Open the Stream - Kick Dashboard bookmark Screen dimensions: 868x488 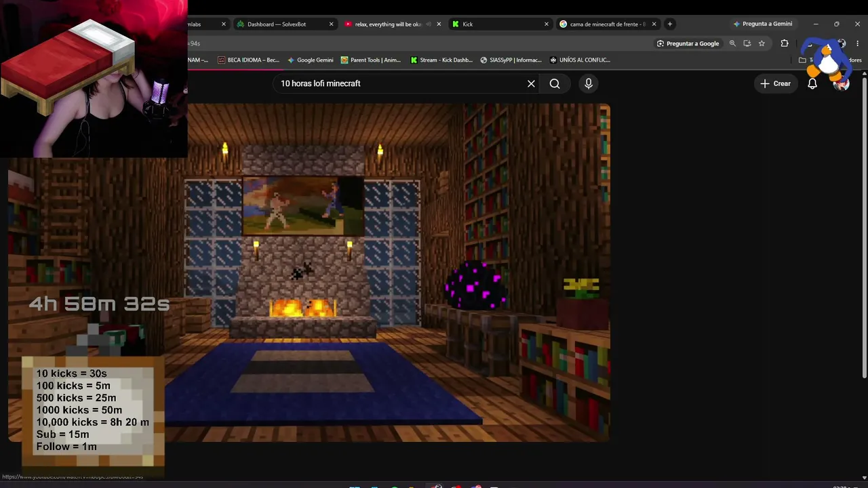click(441, 60)
